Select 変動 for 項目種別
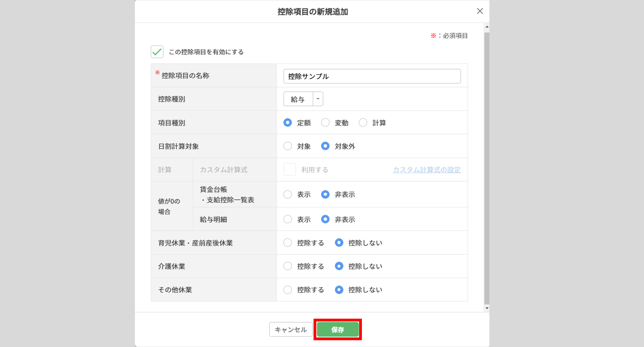Viewport: 644px width, 347px height. pos(325,123)
